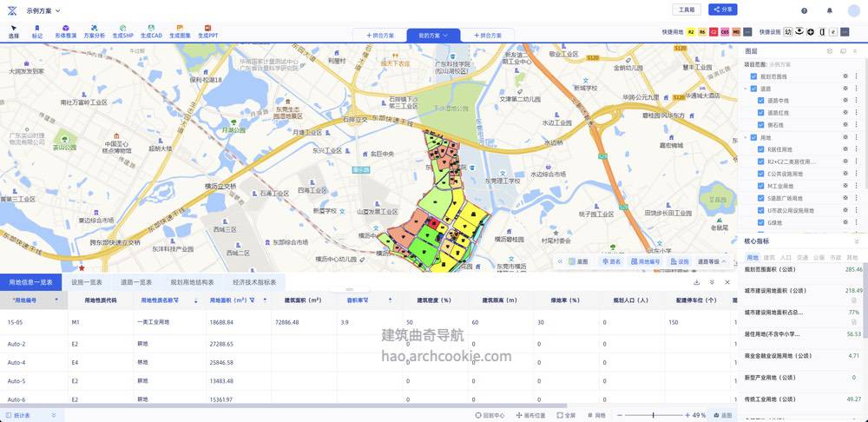Select the 交通 tab in 核心指标
868x422 pixels.
tap(802, 258)
